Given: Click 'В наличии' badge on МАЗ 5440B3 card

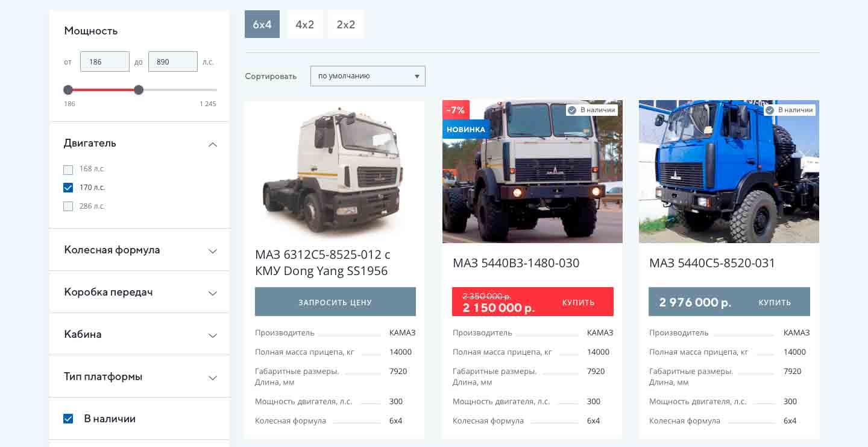Looking at the screenshot, I should pos(592,110).
